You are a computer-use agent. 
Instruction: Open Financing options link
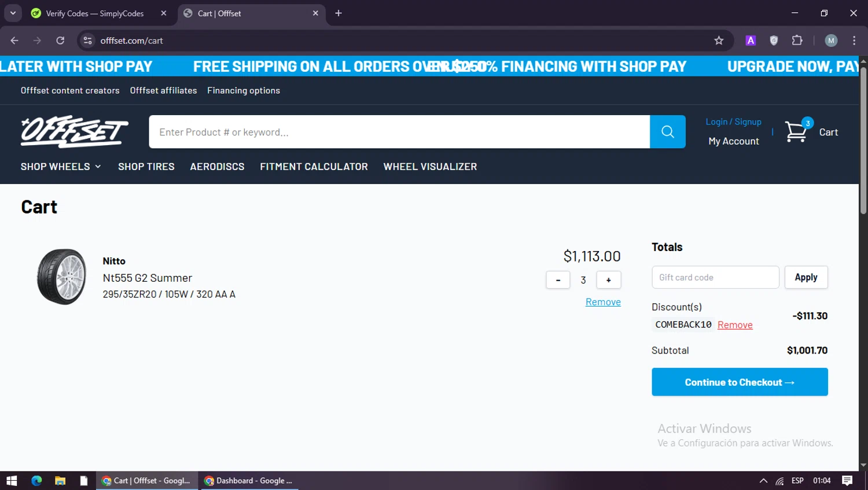[244, 90]
